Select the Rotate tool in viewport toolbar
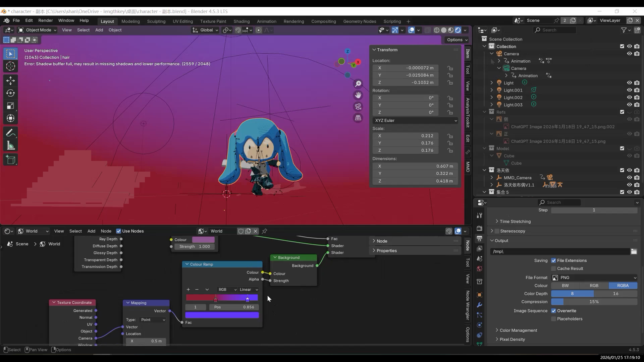The height and width of the screenshot is (362, 644). pyautogui.click(x=10, y=93)
